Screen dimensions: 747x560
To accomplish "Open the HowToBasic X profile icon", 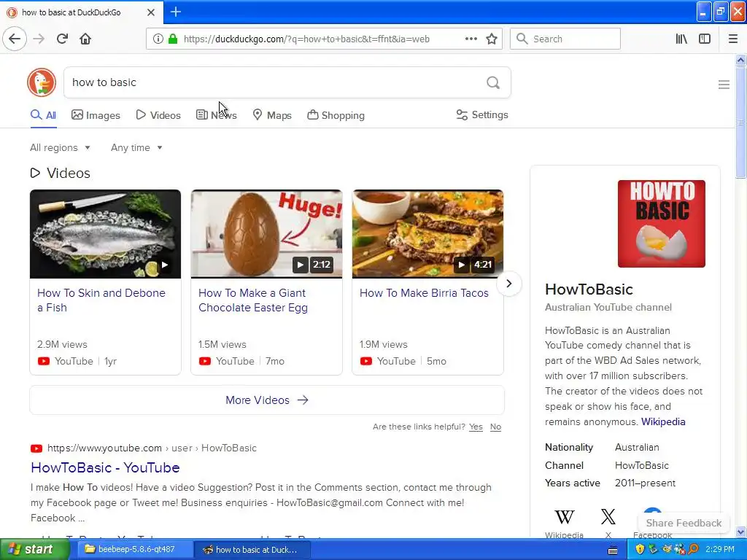I will [608, 517].
